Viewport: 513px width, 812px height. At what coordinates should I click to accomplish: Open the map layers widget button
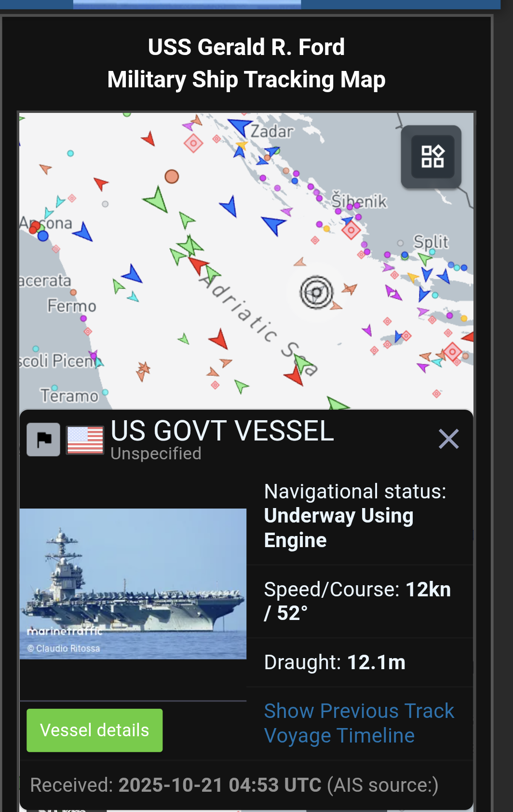[432, 156]
